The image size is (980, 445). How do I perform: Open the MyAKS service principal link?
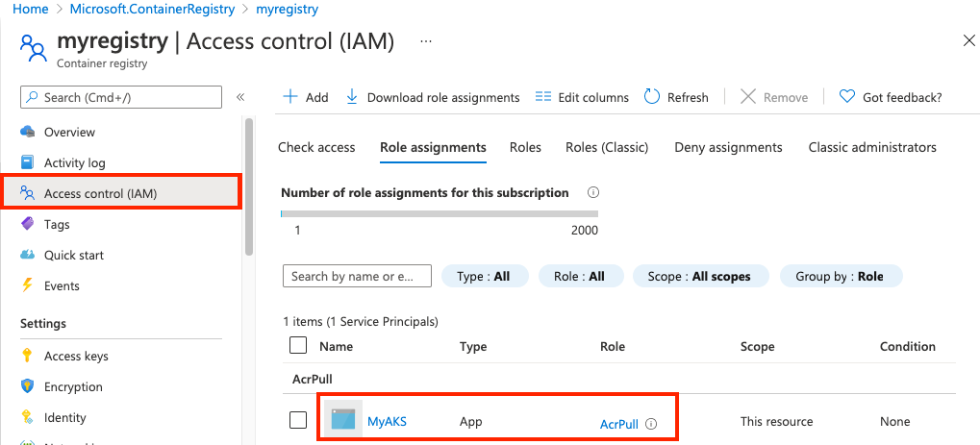[x=387, y=421]
